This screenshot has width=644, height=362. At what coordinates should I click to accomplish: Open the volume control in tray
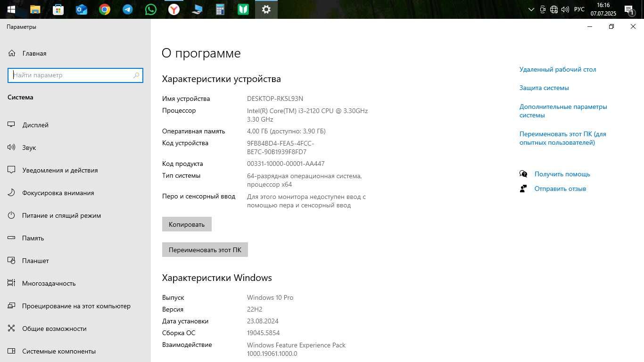tap(565, 9)
